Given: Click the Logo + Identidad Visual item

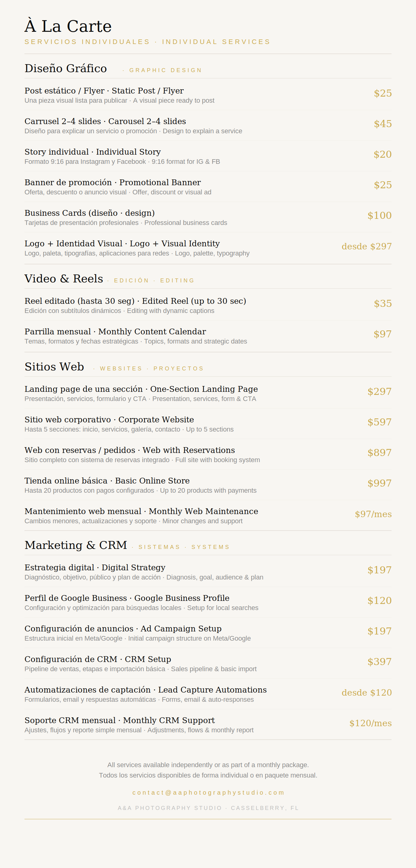Looking at the screenshot, I should coord(208,248).
